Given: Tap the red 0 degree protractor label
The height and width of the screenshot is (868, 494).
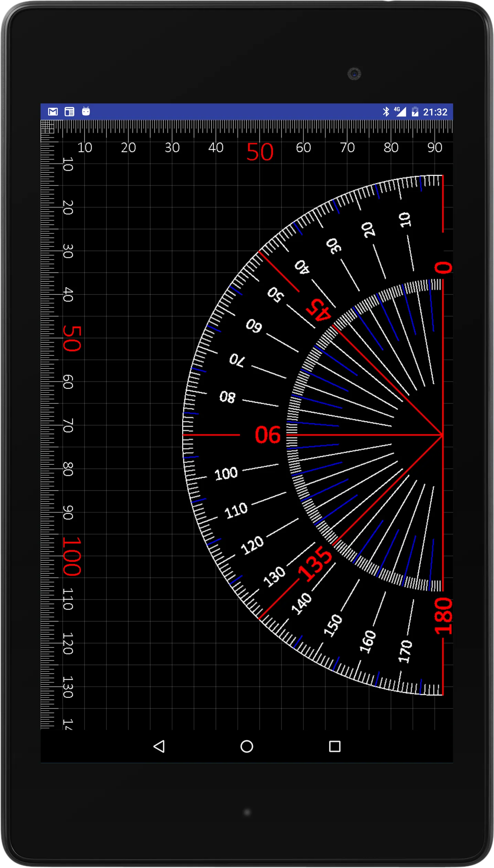Looking at the screenshot, I should [443, 268].
